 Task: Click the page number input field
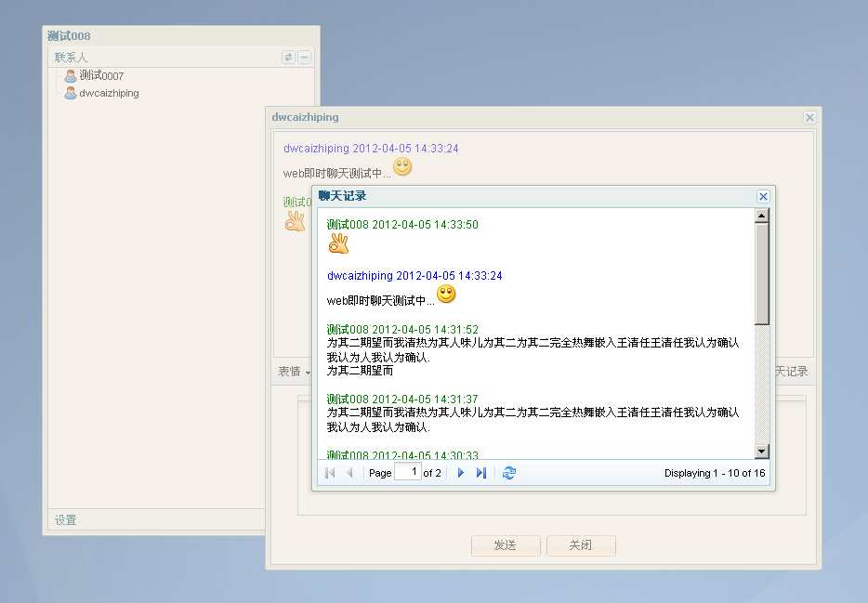[408, 472]
